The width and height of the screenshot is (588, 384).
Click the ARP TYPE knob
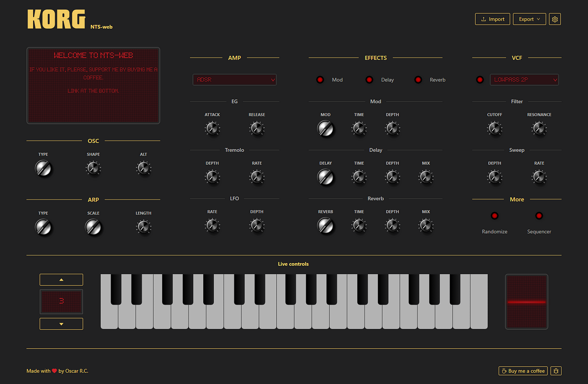click(43, 227)
